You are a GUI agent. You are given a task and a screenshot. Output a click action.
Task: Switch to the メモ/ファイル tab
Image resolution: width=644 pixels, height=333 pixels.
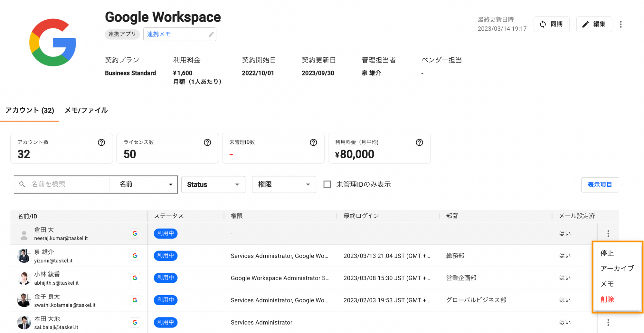(86, 110)
